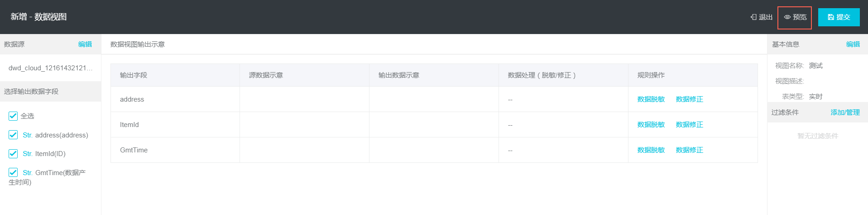The image size is (868, 215).
Task: Apply data correction (数据修正) to address row
Action: [x=689, y=99]
